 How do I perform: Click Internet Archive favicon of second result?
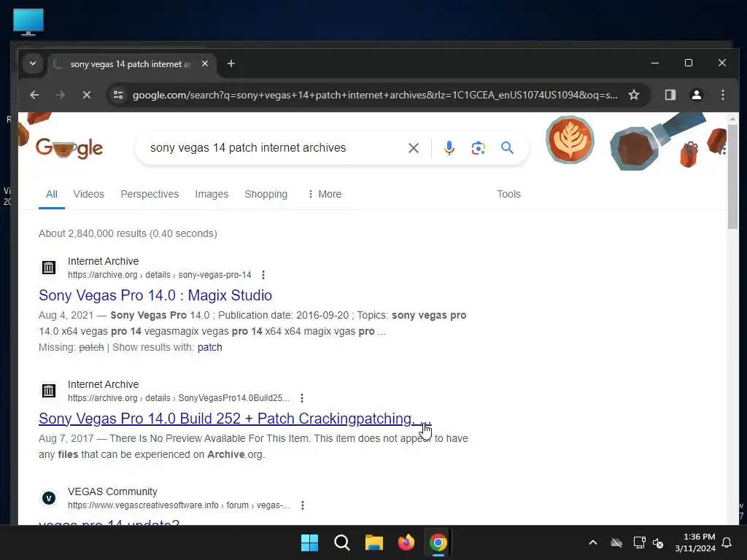49,391
